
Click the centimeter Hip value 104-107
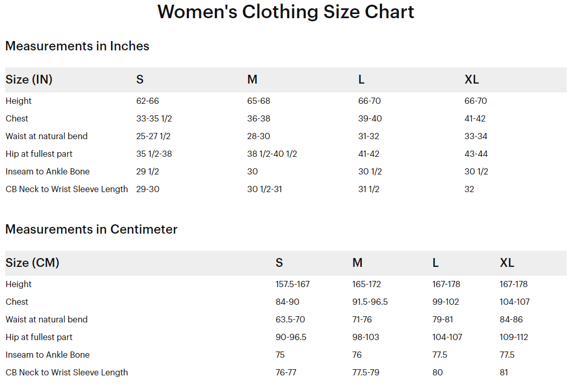pos(447,337)
